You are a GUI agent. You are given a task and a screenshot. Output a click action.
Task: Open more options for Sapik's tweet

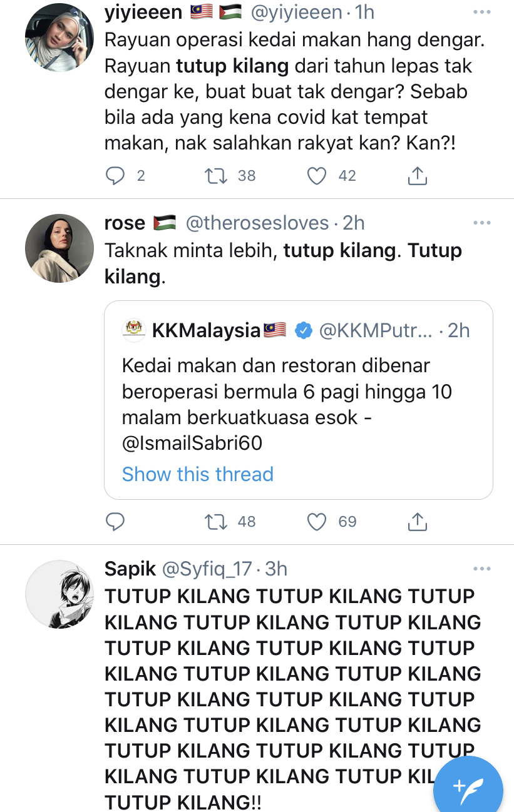[x=482, y=569]
